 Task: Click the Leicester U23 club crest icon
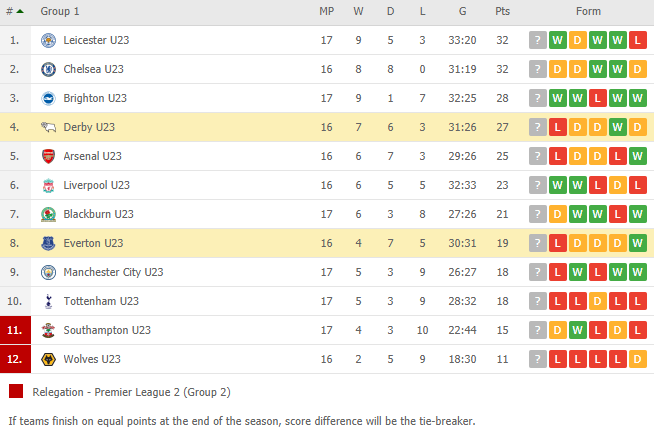click(48, 40)
